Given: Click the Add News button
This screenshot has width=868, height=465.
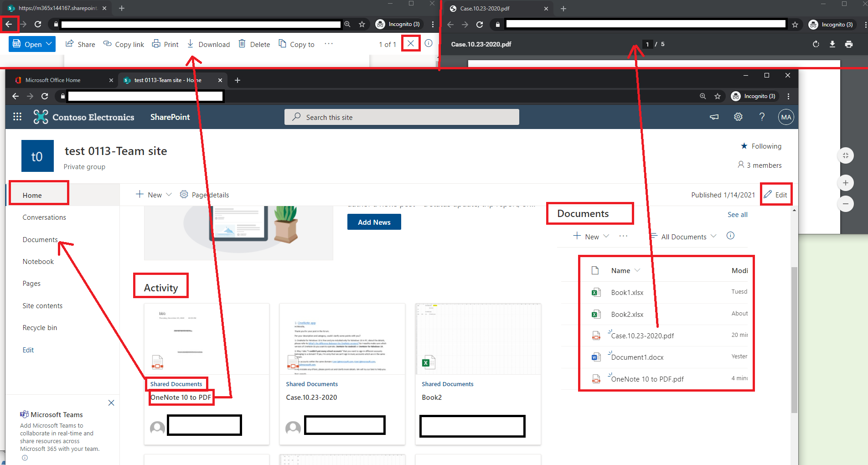Looking at the screenshot, I should click(374, 222).
